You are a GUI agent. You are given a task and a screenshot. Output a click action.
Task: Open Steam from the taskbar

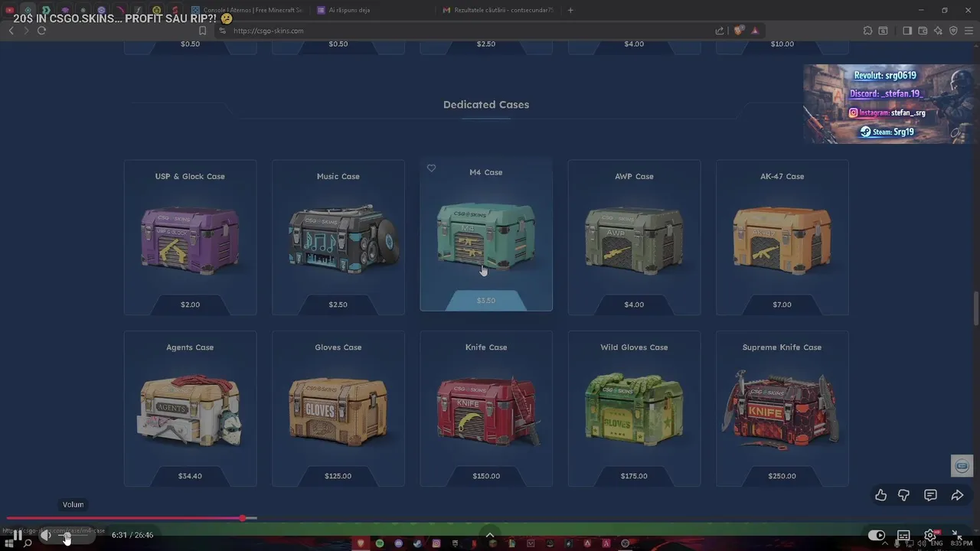[417, 543]
